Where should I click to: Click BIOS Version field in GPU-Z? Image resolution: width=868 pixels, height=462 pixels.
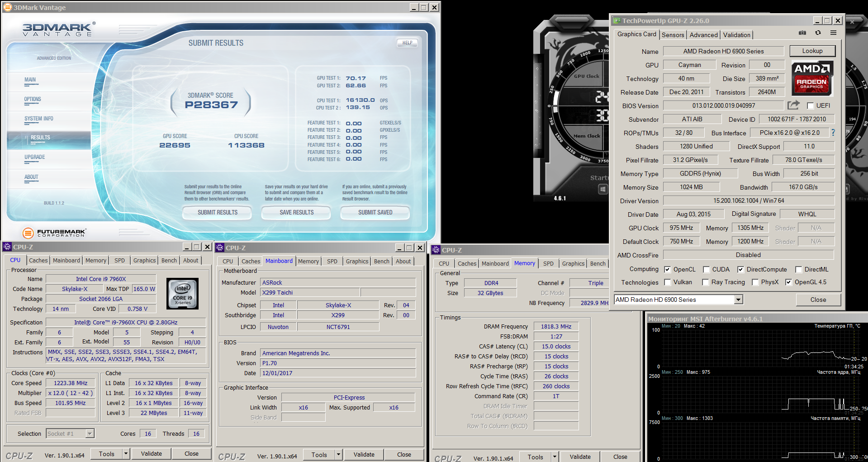(723, 105)
